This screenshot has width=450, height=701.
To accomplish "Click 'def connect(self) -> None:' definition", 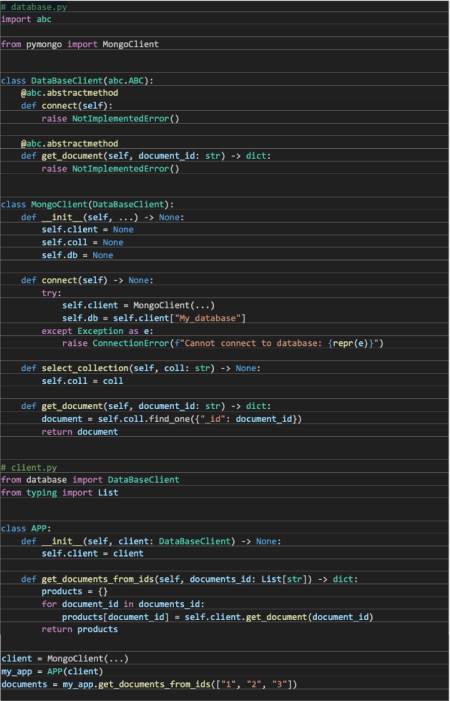I will (x=87, y=280).
